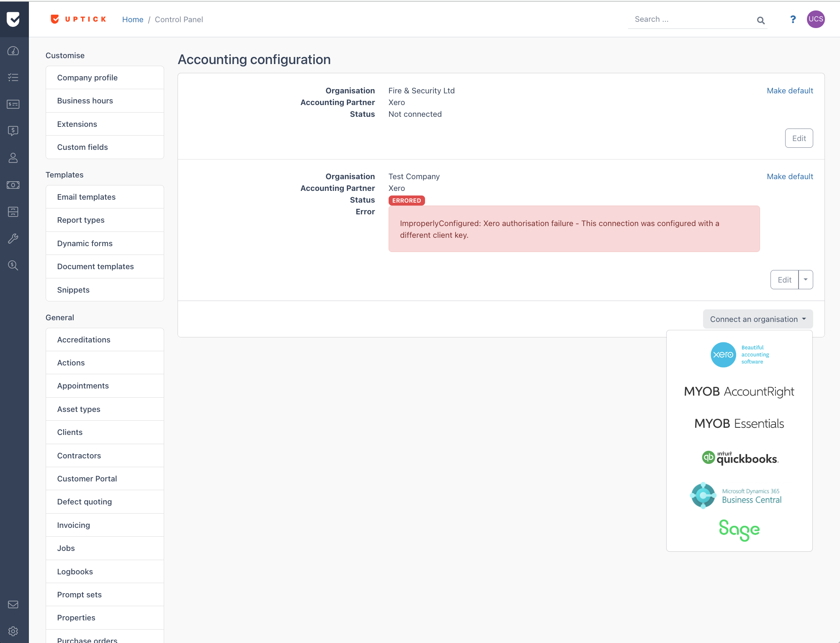Click the ERRORED status badge

[407, 201]
